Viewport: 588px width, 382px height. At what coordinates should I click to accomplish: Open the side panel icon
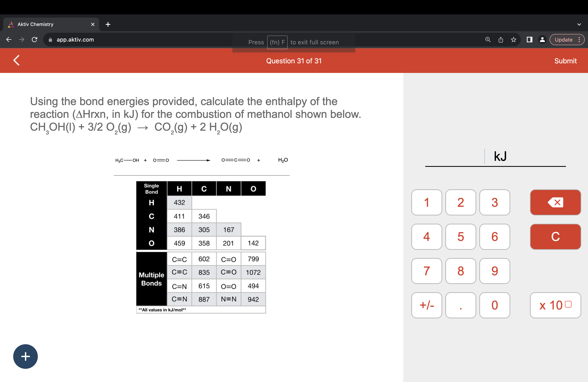[x=529, y=40]
